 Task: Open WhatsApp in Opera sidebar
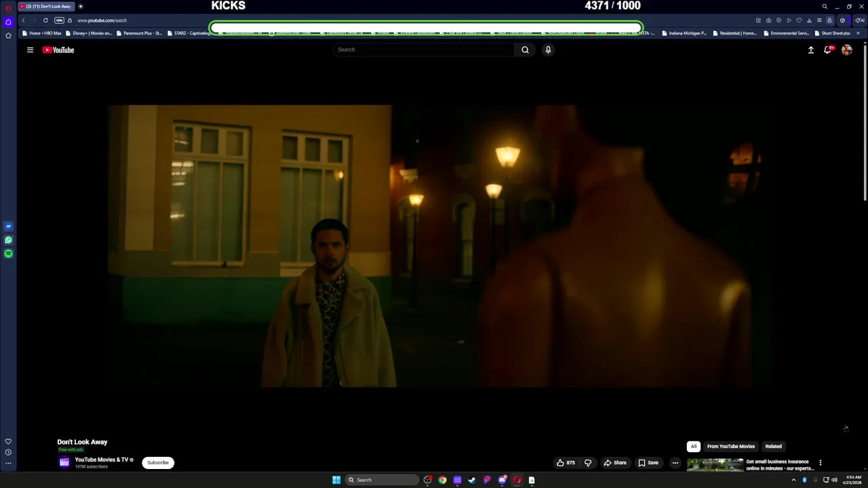[x=8, y=240]
